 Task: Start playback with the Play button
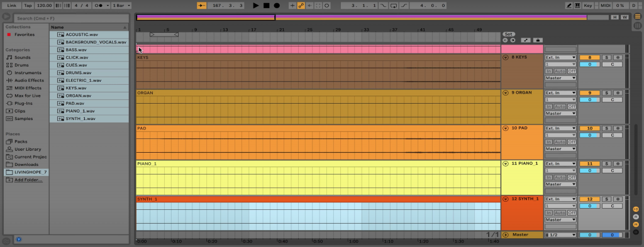pyautogui.click(x=256, y=6)
